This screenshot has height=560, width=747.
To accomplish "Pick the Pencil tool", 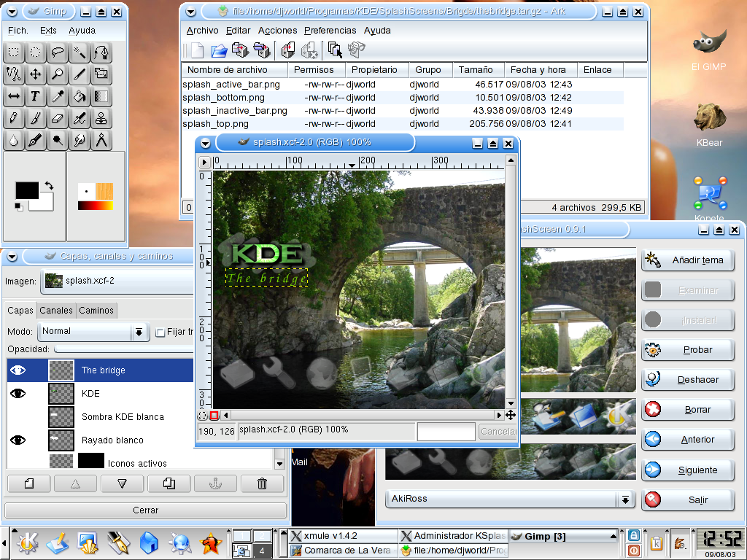I will point(14,118).
